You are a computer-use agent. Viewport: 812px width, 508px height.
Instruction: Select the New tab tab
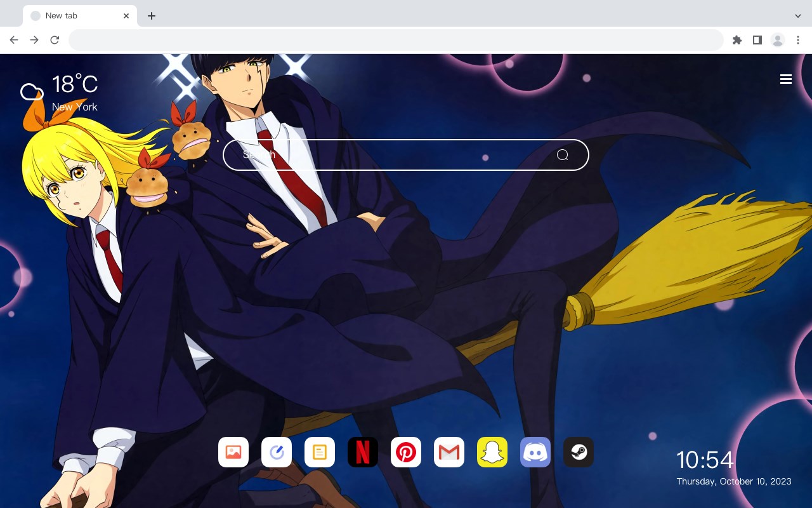pos(80,16)
